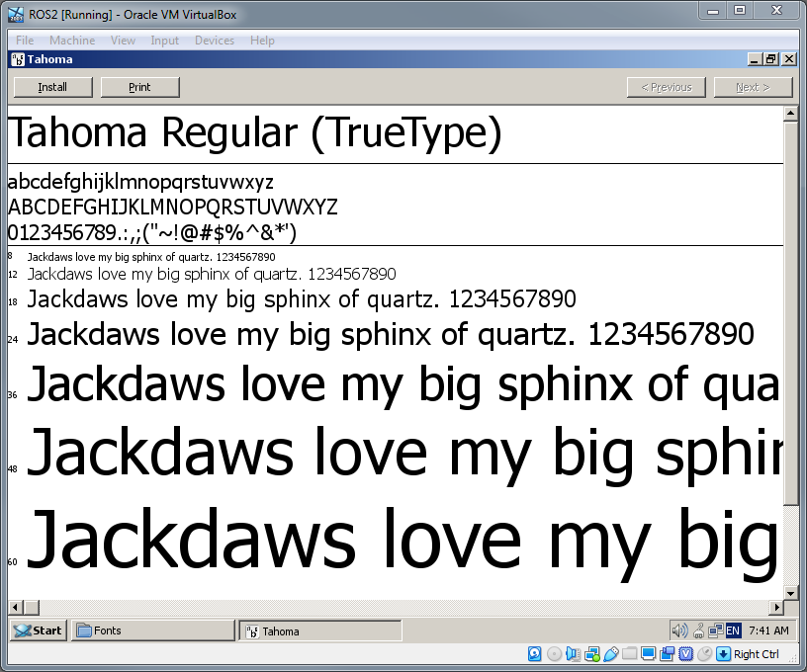
Task: Switch to the Fonts taskbar window
Action: 153,630
